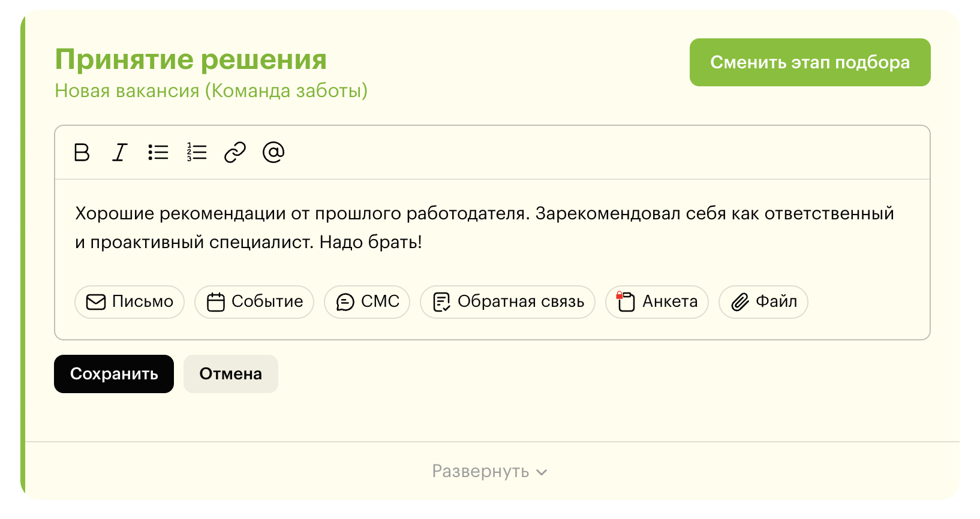Cancel editing with Отмена
The width and height of the screenshot is (980, 519).
click(x=231, y=374)
